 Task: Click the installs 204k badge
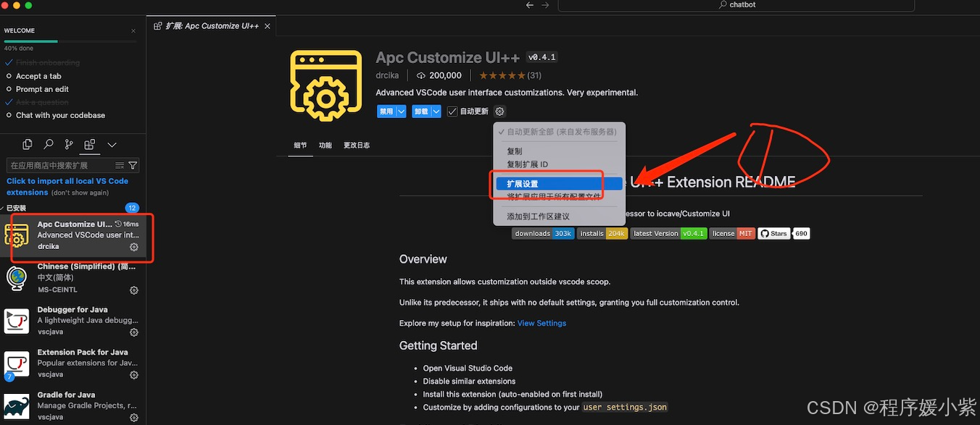tap(602, 234)
